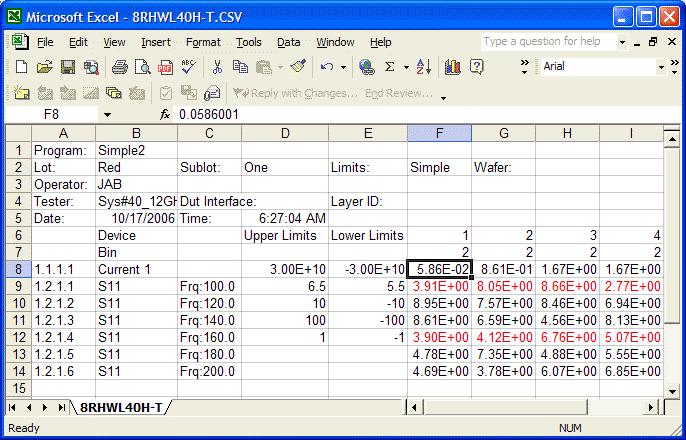
Task: Click the PDF export icon
Action: click(165, 67)
